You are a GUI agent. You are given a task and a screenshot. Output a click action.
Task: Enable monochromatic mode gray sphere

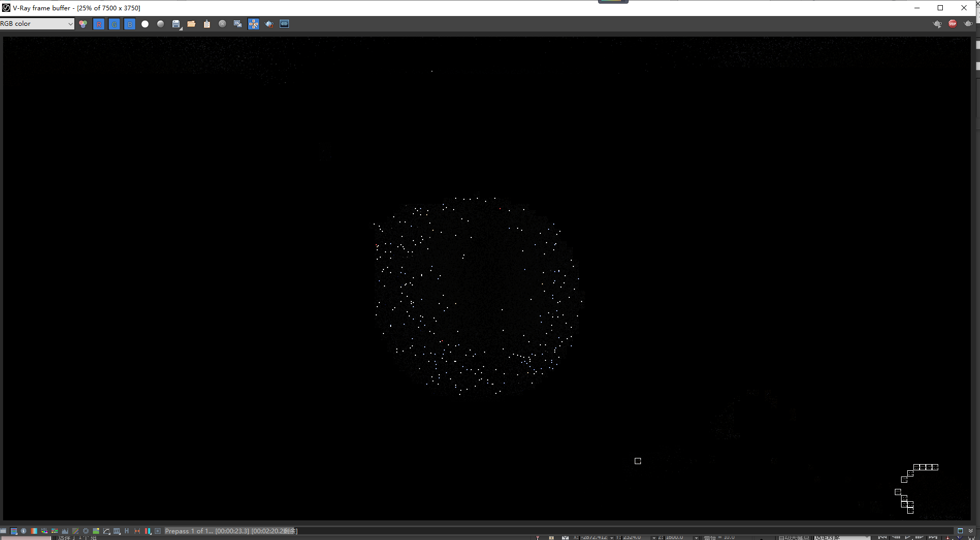click(160, 24)
